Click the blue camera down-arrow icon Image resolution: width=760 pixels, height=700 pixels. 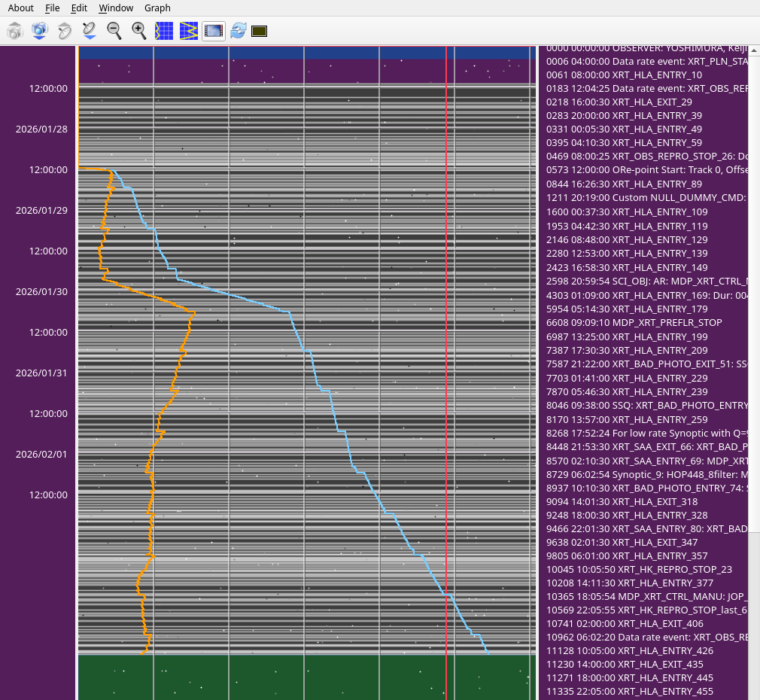tap(40, 31)
